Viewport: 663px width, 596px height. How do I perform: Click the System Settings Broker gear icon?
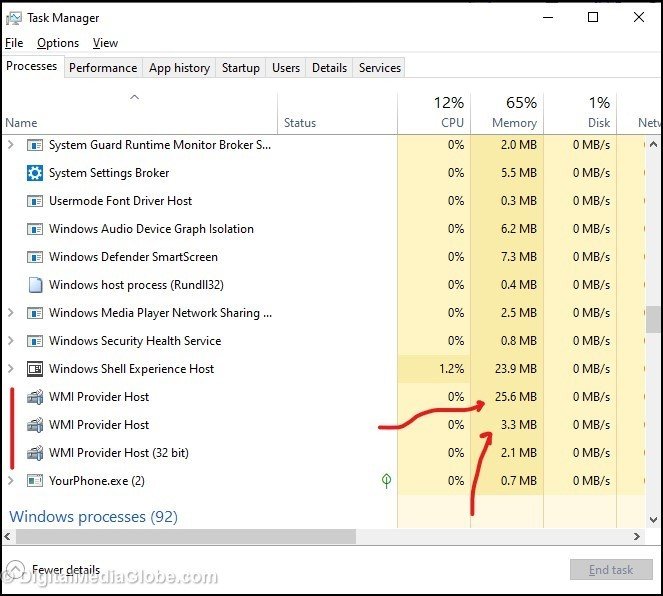(x=35, y=173)
